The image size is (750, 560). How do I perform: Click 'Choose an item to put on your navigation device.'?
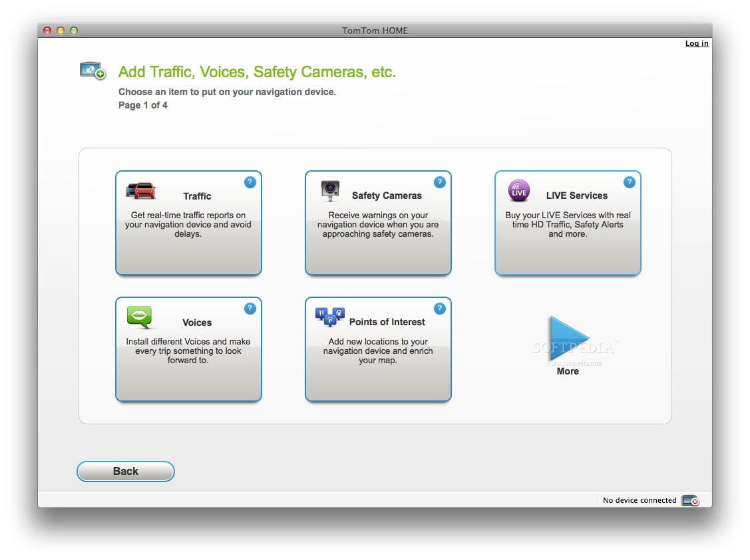227,92
